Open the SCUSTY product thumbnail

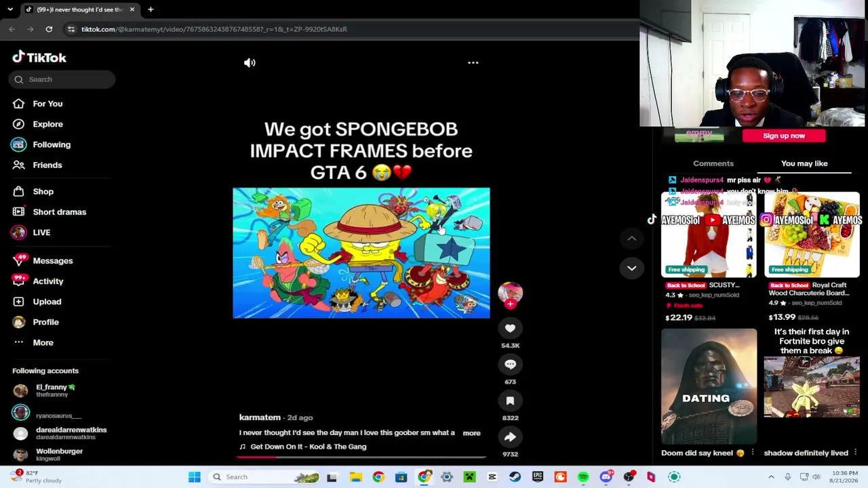pos(709,235)
